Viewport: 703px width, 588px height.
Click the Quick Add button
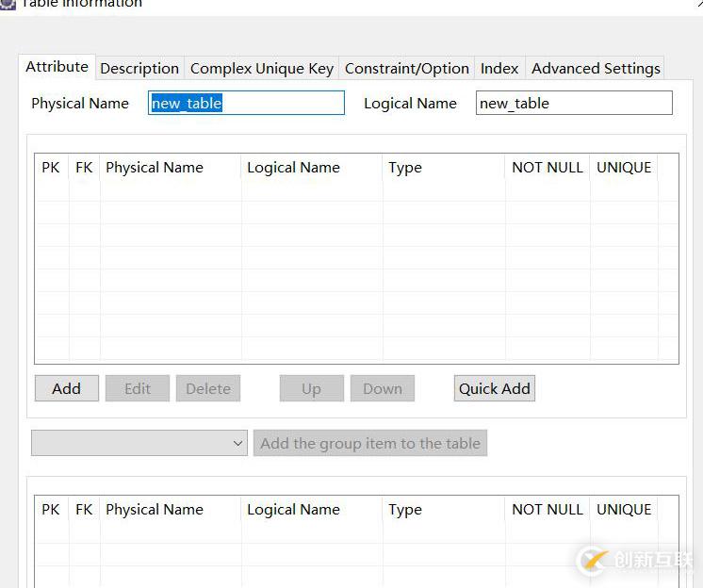pos(495,388)
